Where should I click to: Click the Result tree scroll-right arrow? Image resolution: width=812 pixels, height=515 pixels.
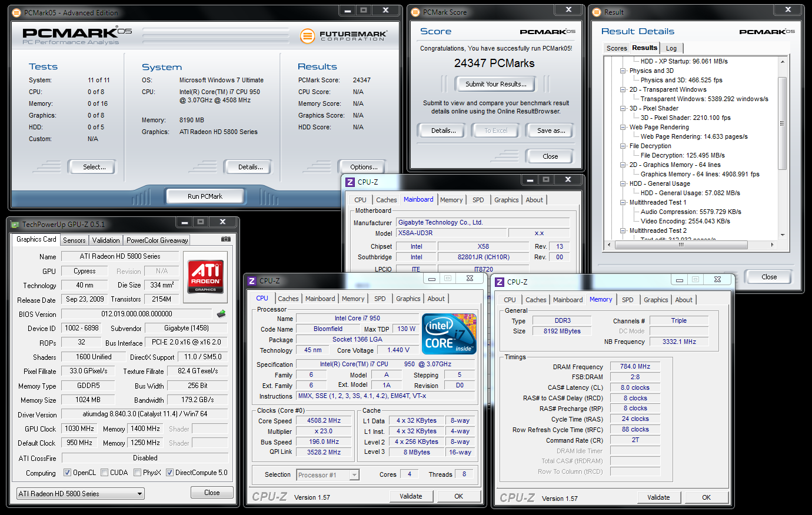[x=772, y=245]
